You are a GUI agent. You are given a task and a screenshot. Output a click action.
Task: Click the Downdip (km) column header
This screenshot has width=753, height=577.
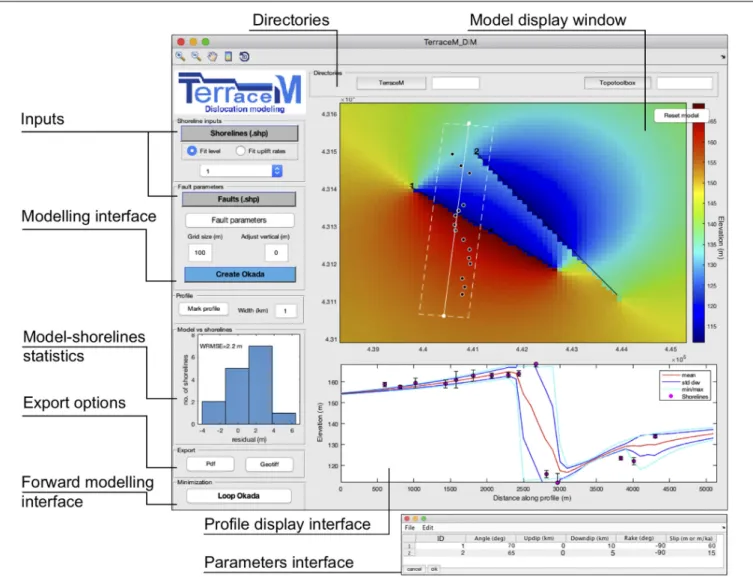(x=590, y=539)
